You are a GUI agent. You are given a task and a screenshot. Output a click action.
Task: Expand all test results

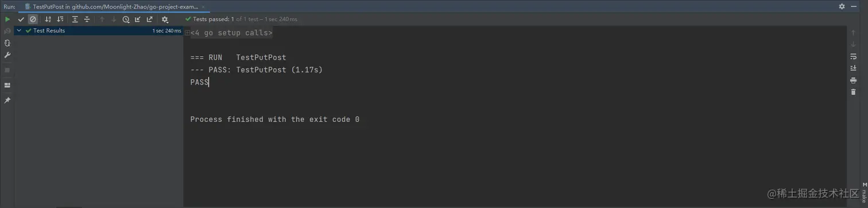pos(75,20)
